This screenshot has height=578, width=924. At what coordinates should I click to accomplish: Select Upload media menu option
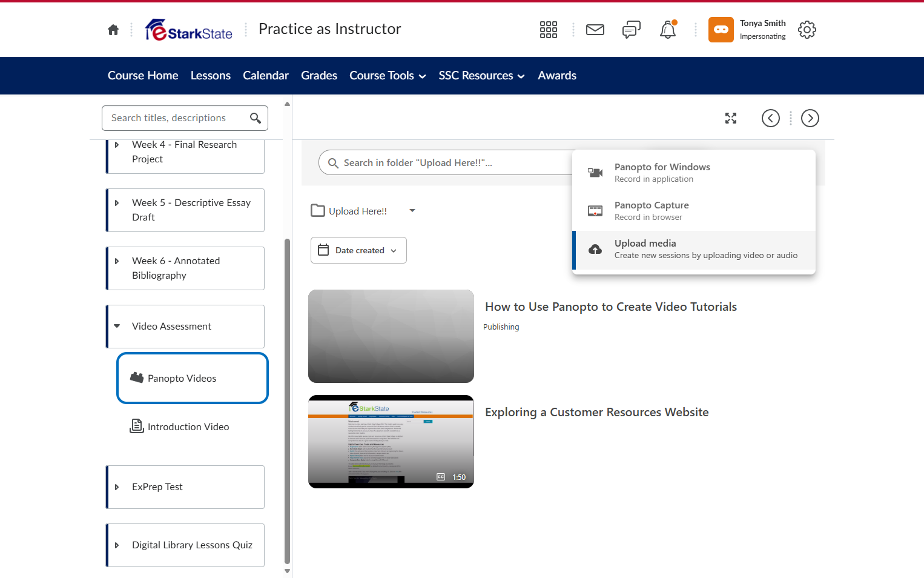(x=694, y=250)
